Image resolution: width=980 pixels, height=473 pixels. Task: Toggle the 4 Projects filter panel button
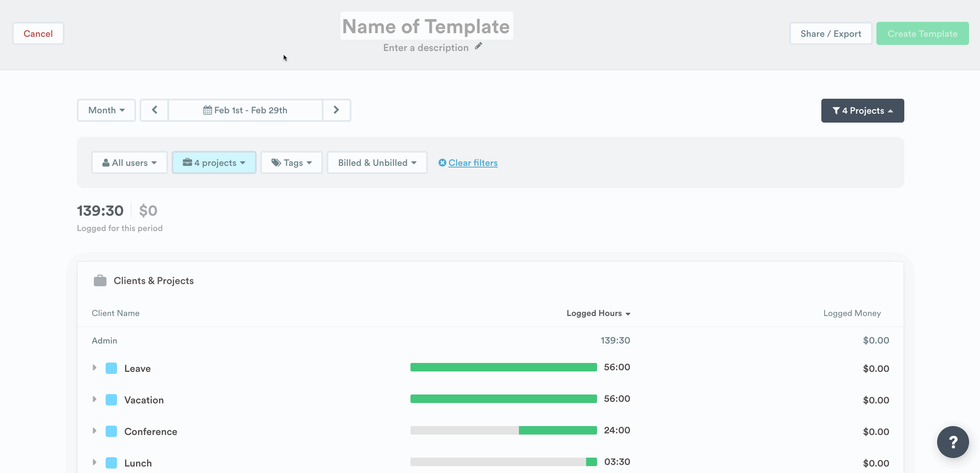click(862, 110)
